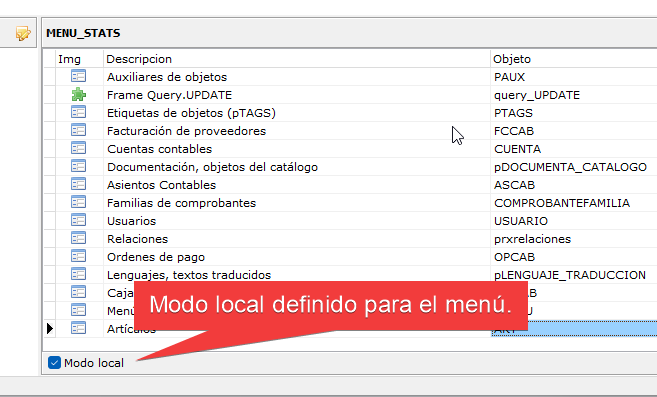Image resolution: width=657 pixels, height=397 pixels.
Task: Select Documentación, objetos del catálogo text
Action: point(212,167)
